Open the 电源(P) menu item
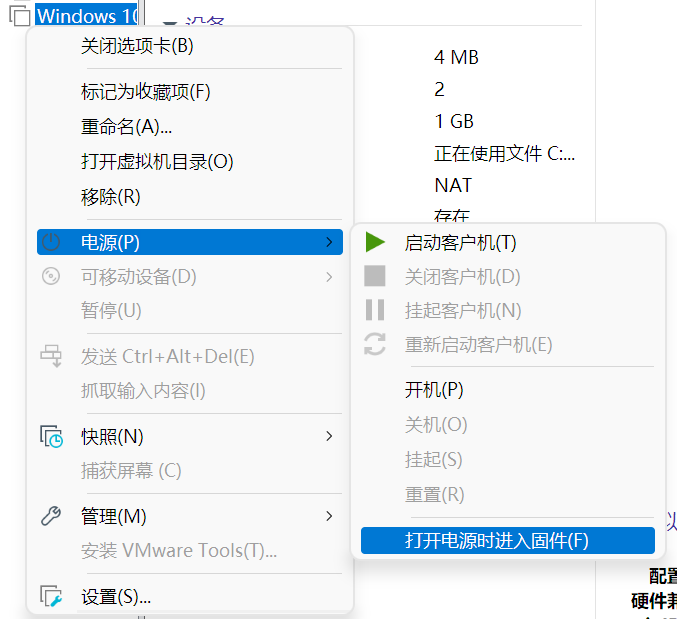 (190, 242)
